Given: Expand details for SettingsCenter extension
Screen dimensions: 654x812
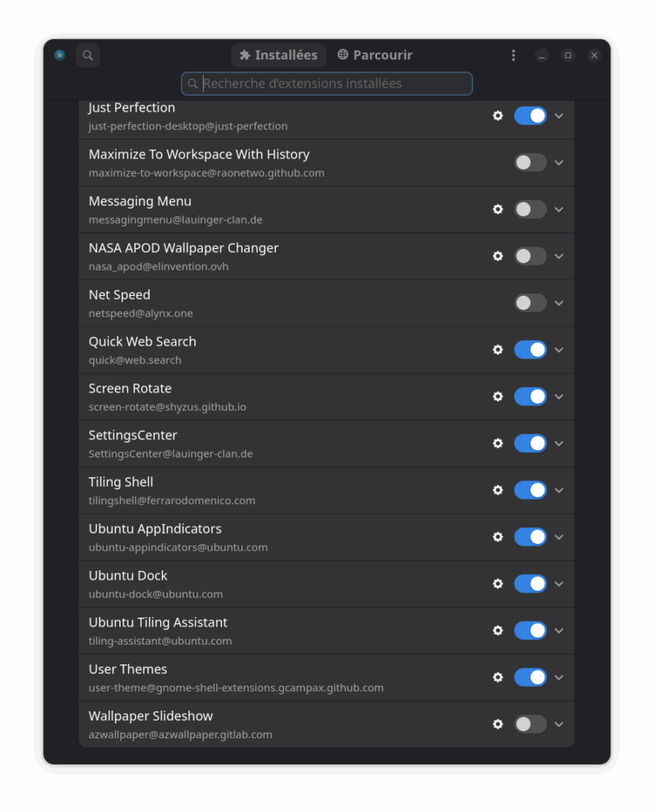Looking at the screenshot, I should (x=559, y=443).
